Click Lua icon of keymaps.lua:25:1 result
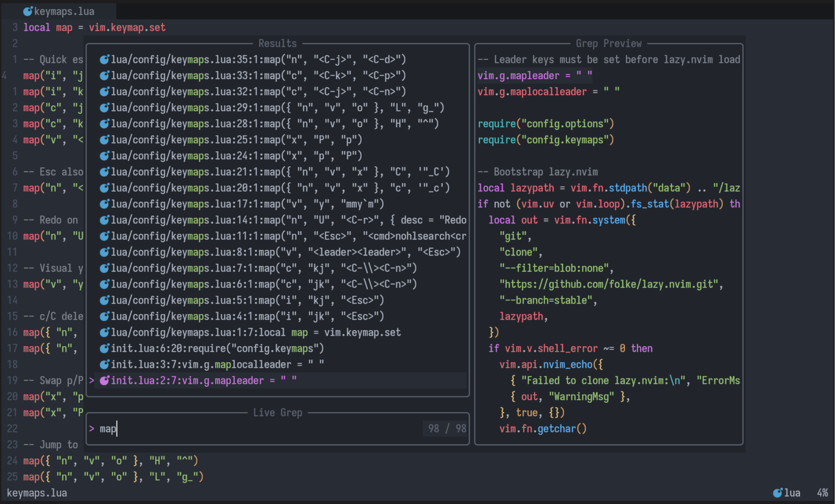Screen dimensions: 835x504 104,140
